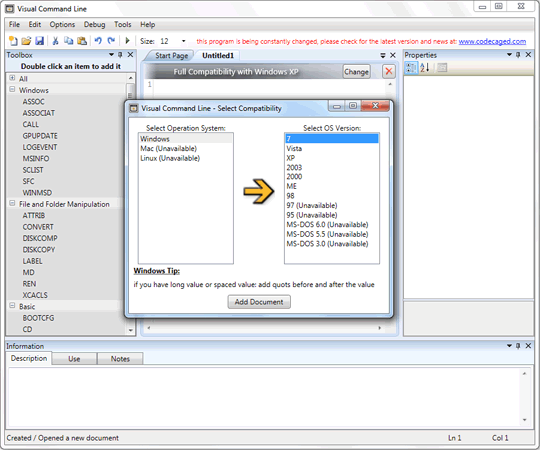The width and height of the screenshot is (540, 450).
Task: Click the Categorized view icon in Properties
Action: [x=411, y=67]
